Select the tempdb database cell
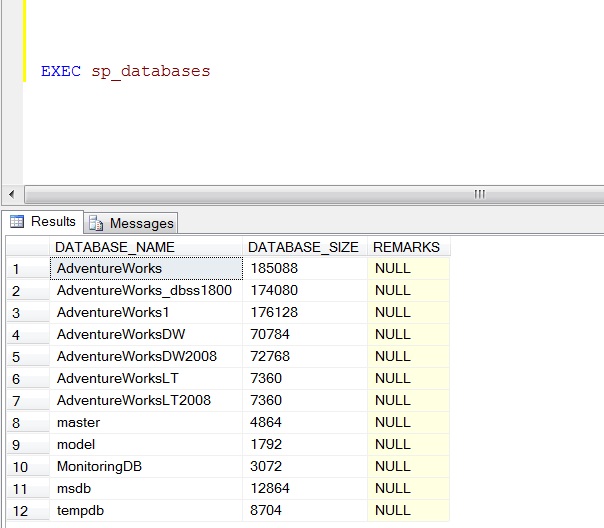Image resolution: width=604 pixels, height=528 pixels. pos(146,510)
